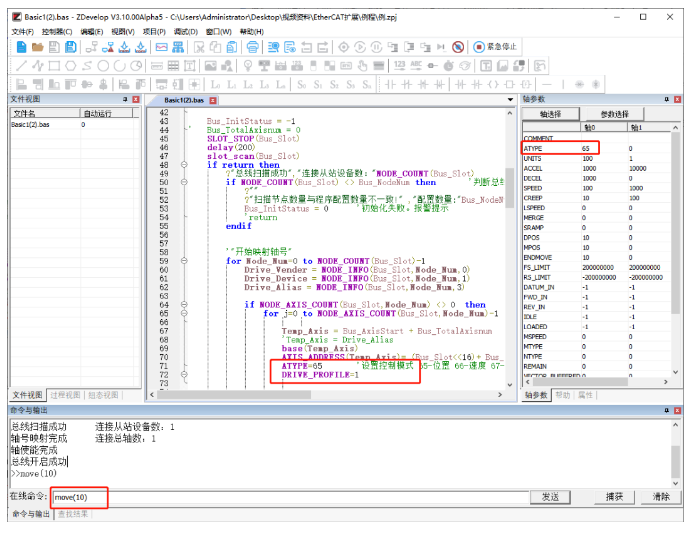Click the New File toolbar icon
696x536 pixels.
pyautogui.click(x=19, y=47)
